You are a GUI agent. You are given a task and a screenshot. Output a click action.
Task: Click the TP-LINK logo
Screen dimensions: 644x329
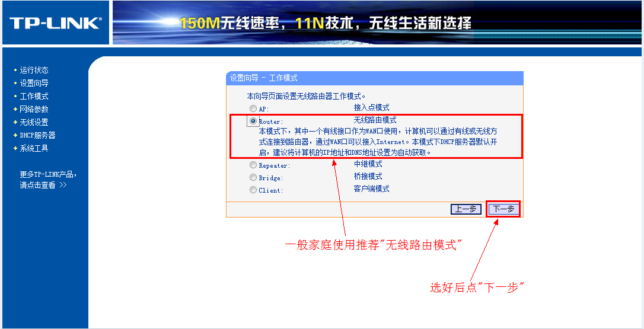tap(56, 23)
